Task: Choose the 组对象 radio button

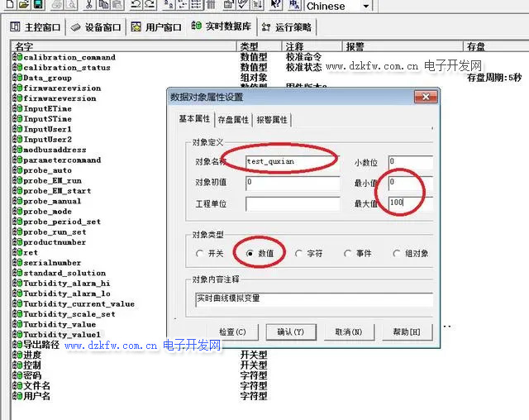Action: tap(398, 254)
